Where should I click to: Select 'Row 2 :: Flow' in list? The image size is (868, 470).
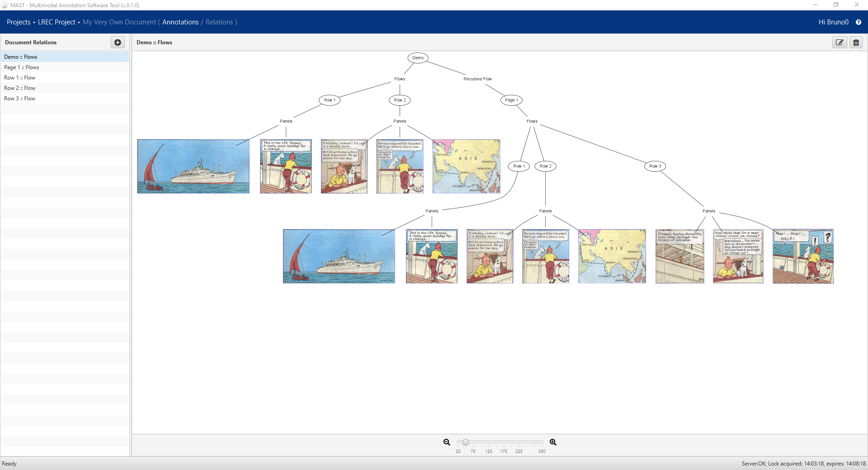click(20, 88)
